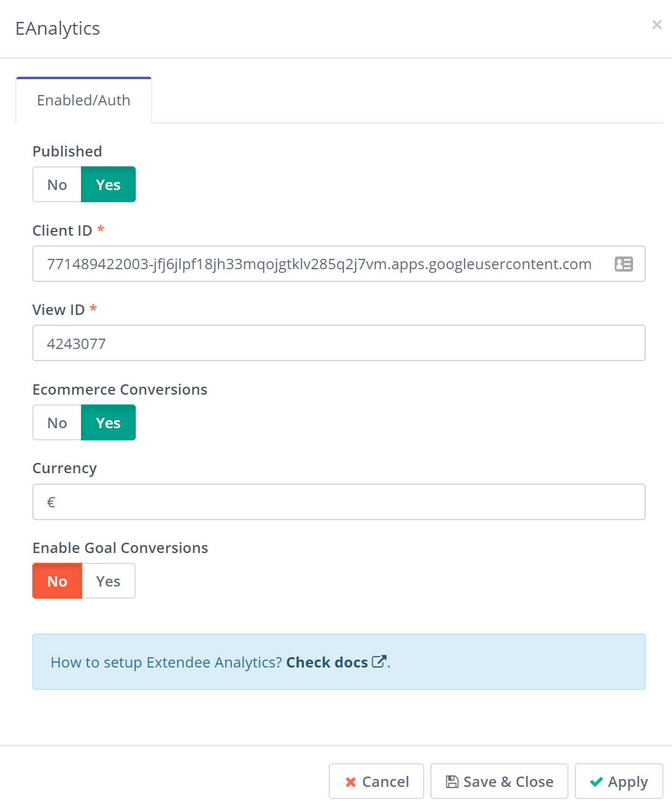Click the Save & Close button

pos(499,781)
